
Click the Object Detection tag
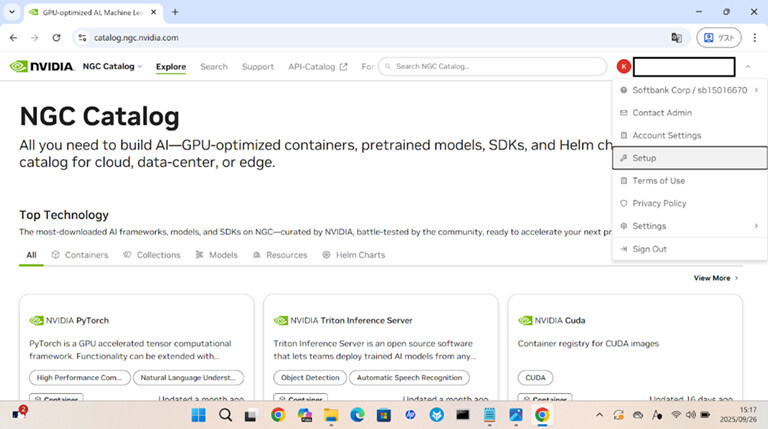[310, 378]
